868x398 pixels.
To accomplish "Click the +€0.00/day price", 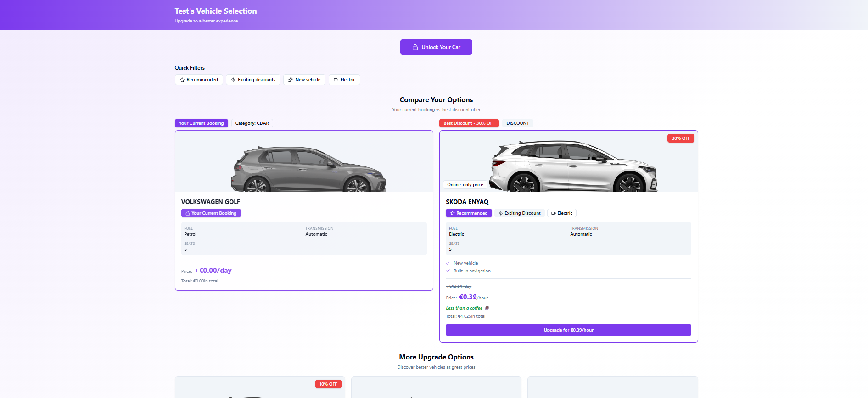I will (213, 271).
